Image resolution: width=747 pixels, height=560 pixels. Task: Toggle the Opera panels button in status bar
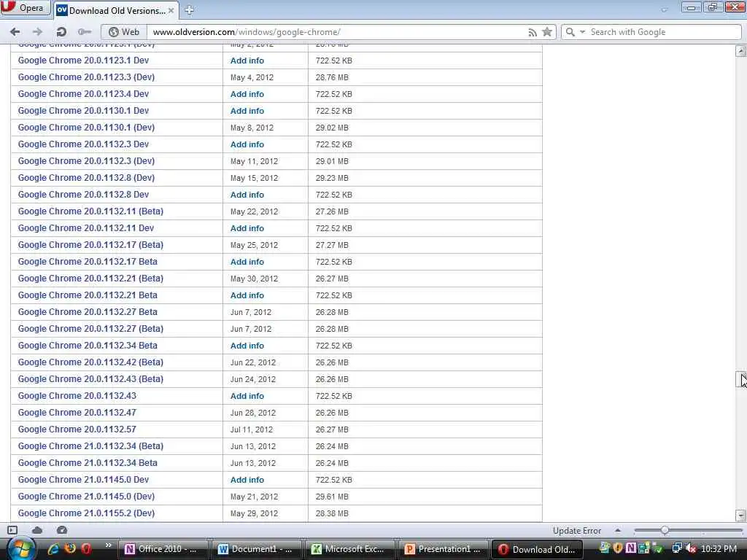(x=12, y=530)
